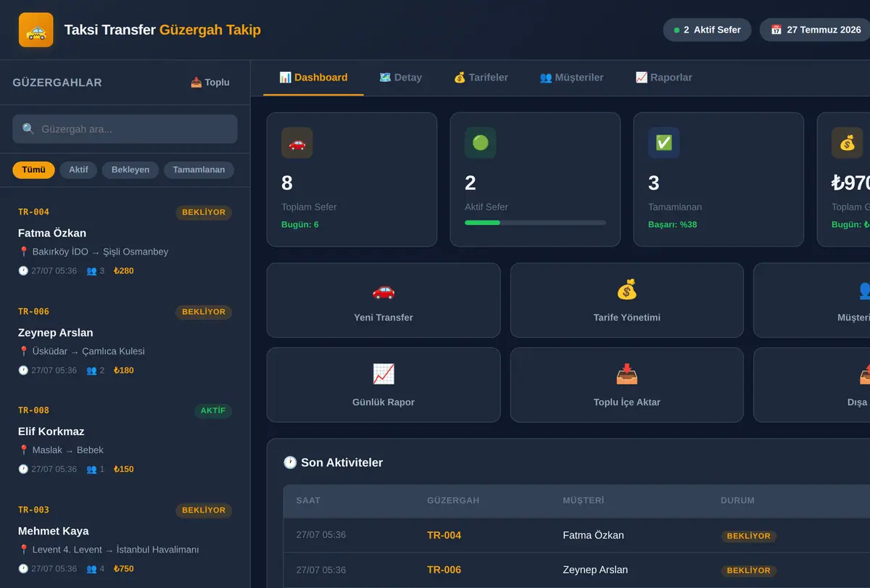Click the red car icon in Toplam Sefer card
Screen dimensions: 870x588
click(297, 143)
